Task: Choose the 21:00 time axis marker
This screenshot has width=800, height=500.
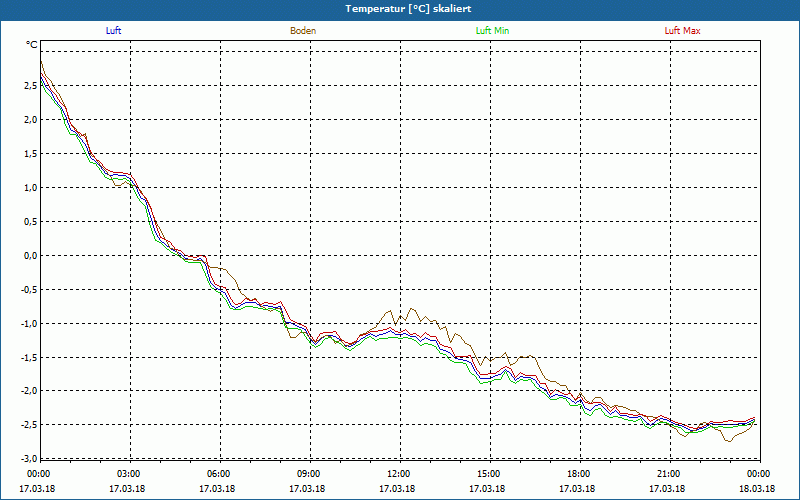Action: click(x=669, y=474)
